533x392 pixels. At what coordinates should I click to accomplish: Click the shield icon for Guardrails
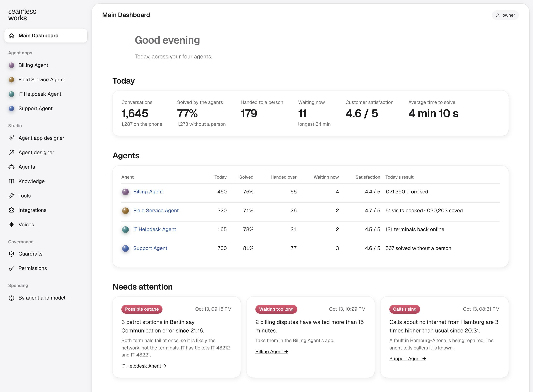pyautogui.click(x=11, y=254)
